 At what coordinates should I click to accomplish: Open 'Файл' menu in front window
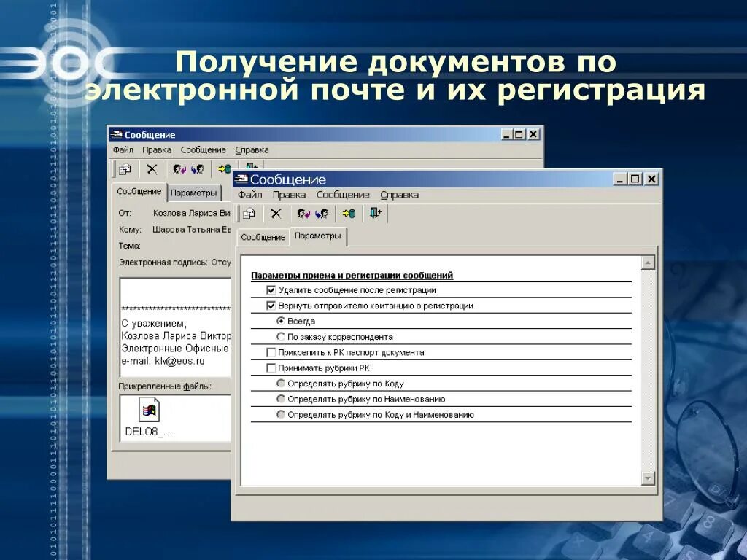pyautogui.click(x=250, y=195)
